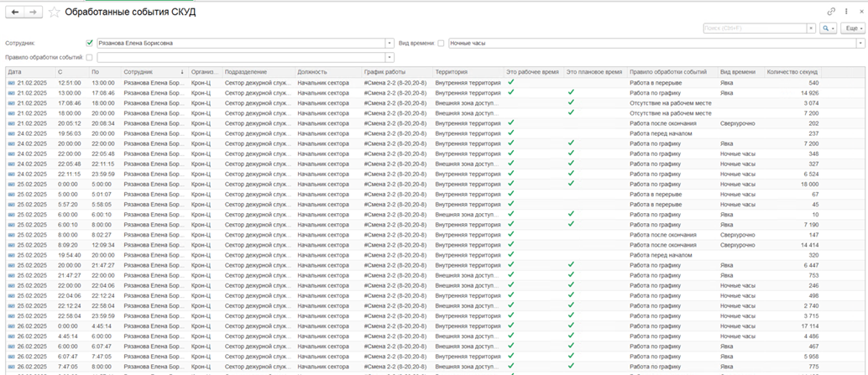868x375 pixels.
Task: Open the Еще menu
Action: coord(853,29)
